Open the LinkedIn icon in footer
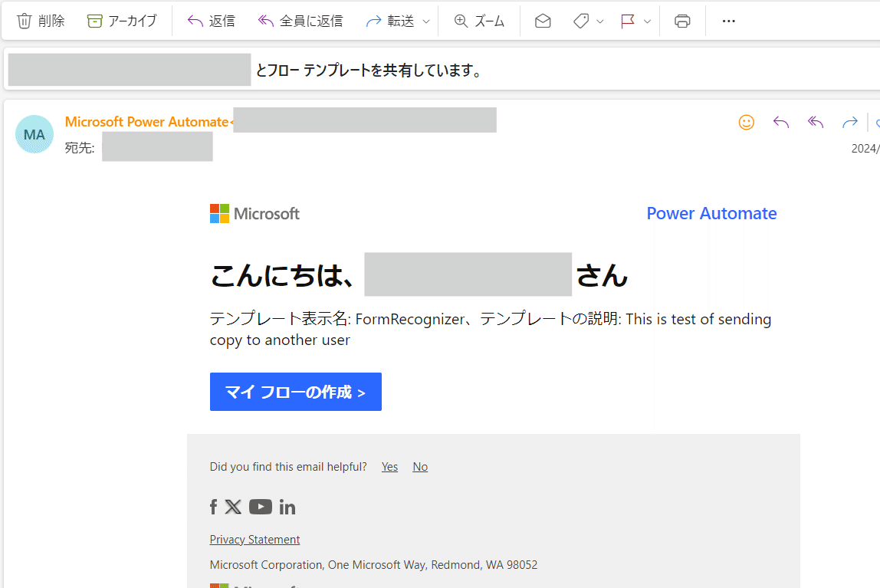The height and width of the screenshot is (588, 880). coord(287,508)
